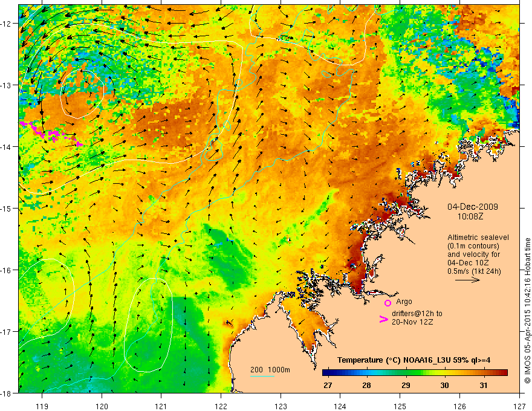Click the color bar value 28
The width and height of the screenshot is (532, 411).
tap(366, 385)
